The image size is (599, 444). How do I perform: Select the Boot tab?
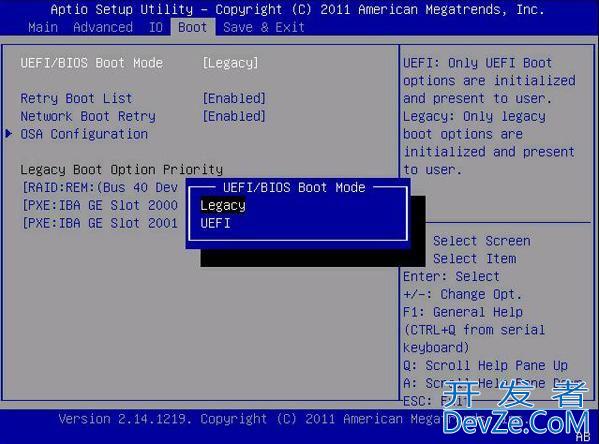(x=193, y=27)
